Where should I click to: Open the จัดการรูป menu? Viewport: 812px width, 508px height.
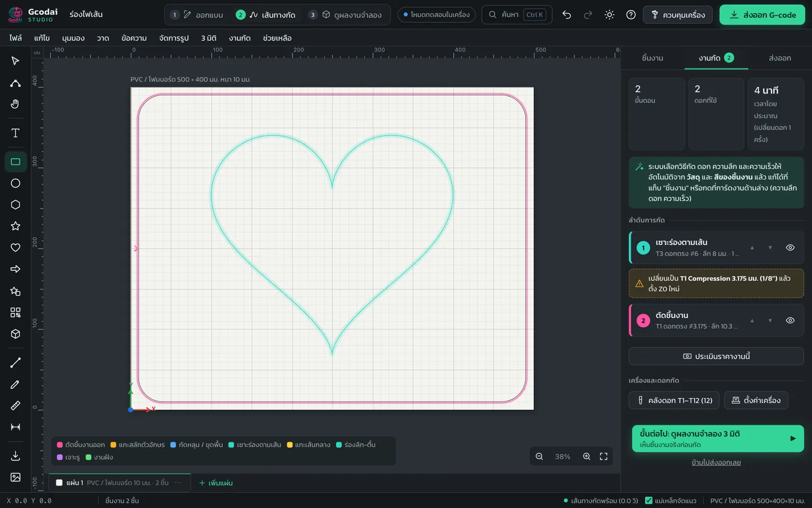click(x=174, y=38)
